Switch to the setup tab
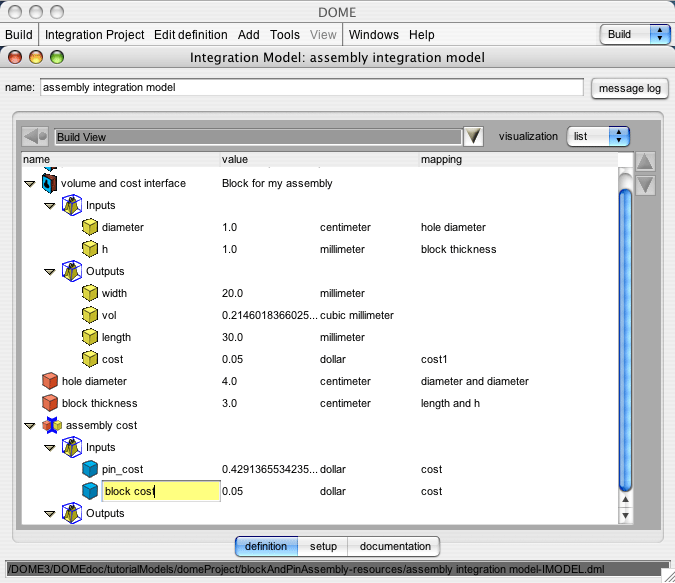The width and height of the screenshot is (675, 583). [x=323, y=546]
